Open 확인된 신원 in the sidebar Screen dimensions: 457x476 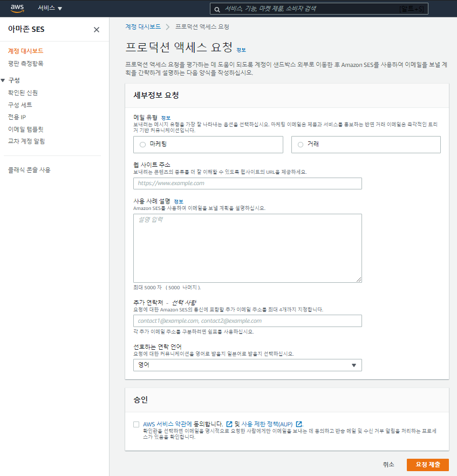[x=23, y=93]
